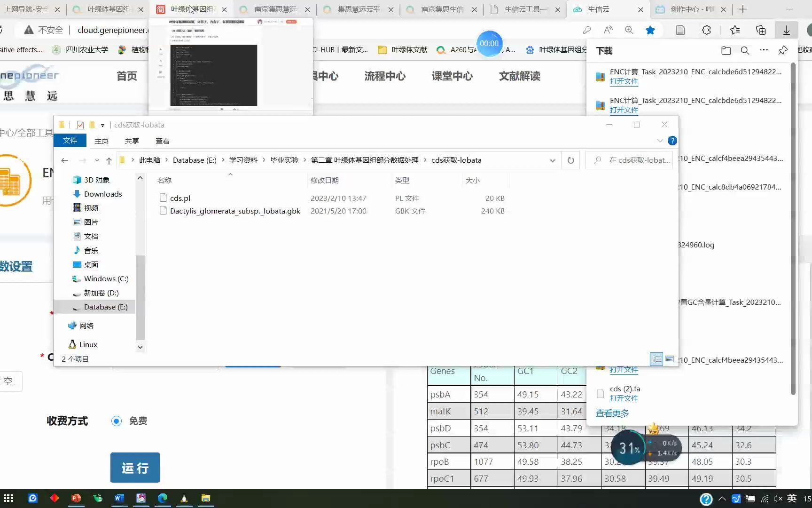Open file link under cds (2).fa
812x508 pixels.
(624, 398)
